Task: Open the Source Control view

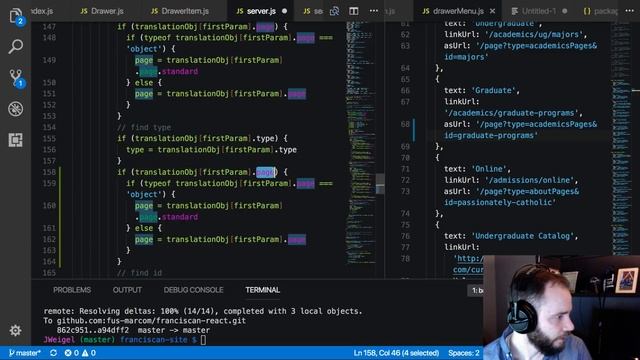Action: coord(16,78)
